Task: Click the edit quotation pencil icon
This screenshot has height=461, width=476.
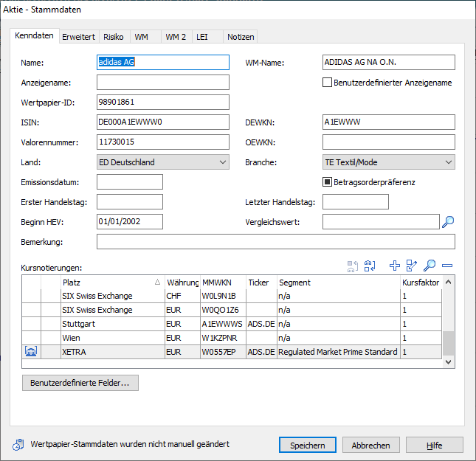Action: (x=412, y=266)
